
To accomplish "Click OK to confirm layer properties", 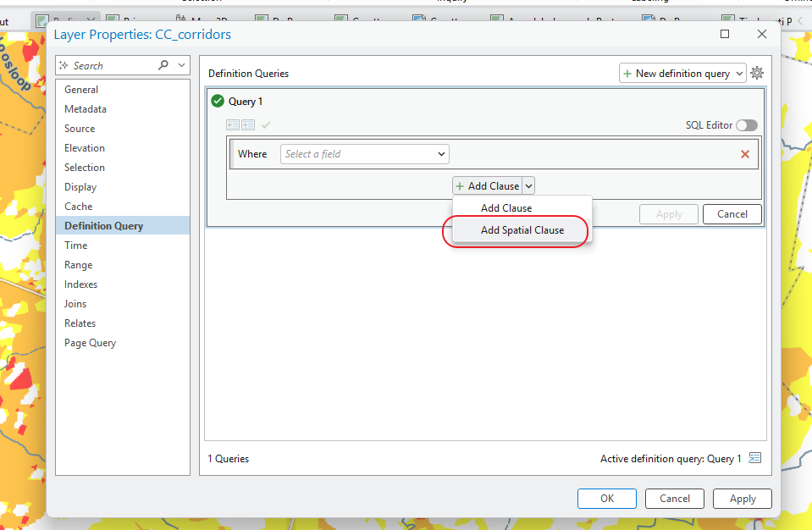I will tap(607, 499).
